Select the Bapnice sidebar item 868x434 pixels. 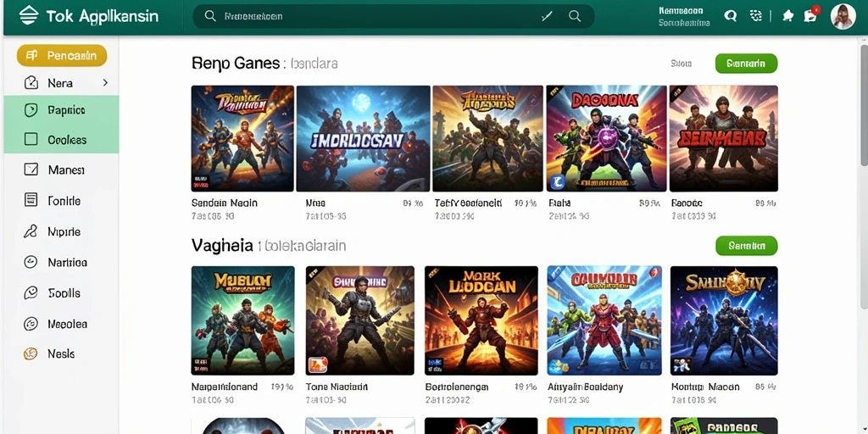(61, 110)
